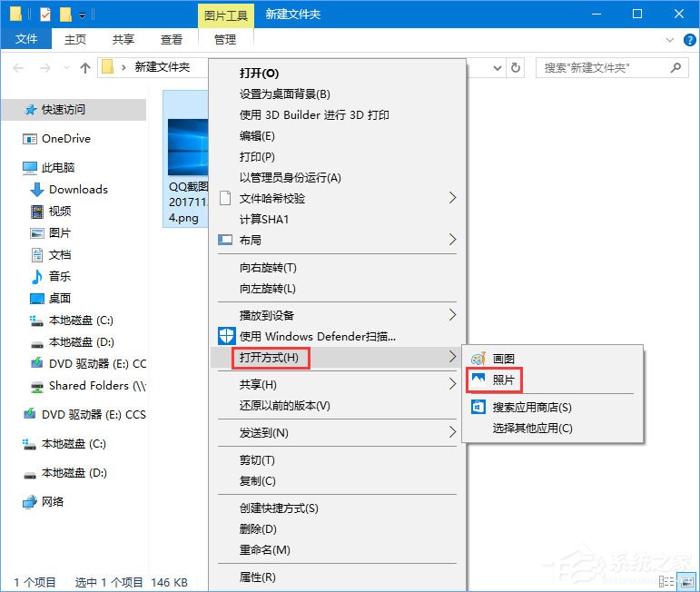700x592 pixels.
Task: Select 以管理员身份运行(A)
Action: click(291, 178)
